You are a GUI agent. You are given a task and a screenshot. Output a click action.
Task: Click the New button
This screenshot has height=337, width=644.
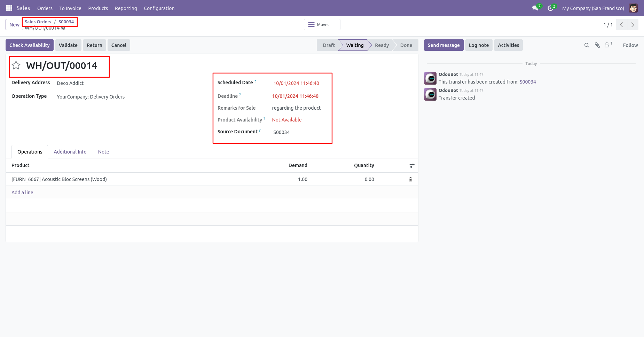pyautogui.click(x=14, y=25)
